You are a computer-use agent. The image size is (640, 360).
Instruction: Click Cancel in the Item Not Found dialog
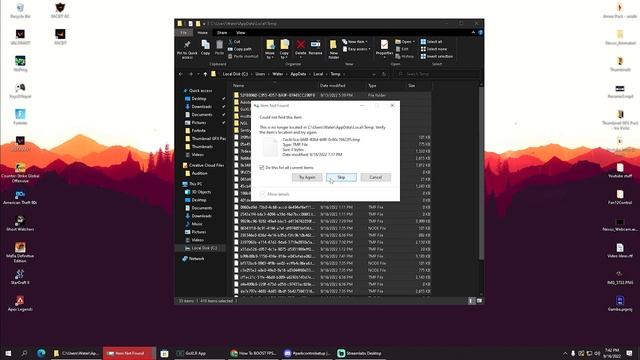(x=376, y=177)
